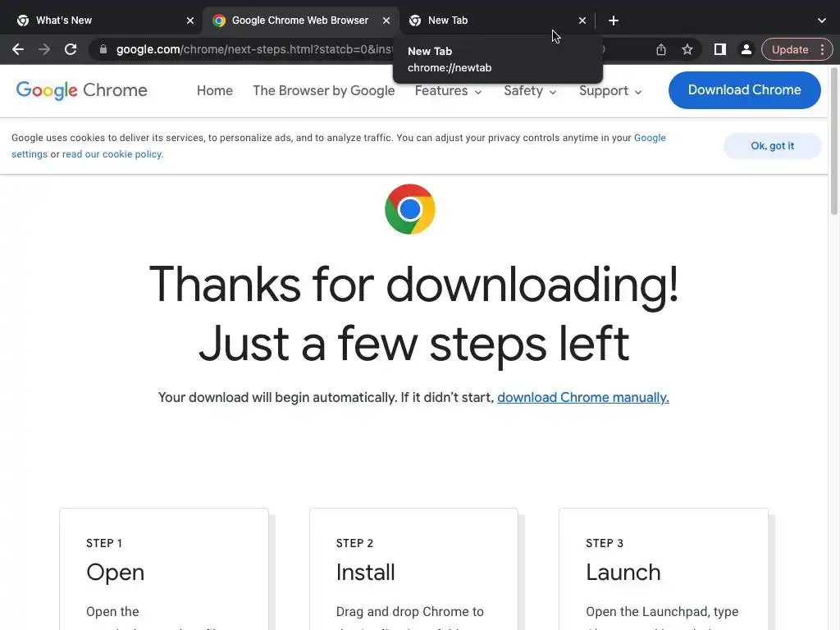Viewport: 840px width, 630px height.
Task: Open the profile avatar menu
Action: pyautogui.click(x=746, y=49)
